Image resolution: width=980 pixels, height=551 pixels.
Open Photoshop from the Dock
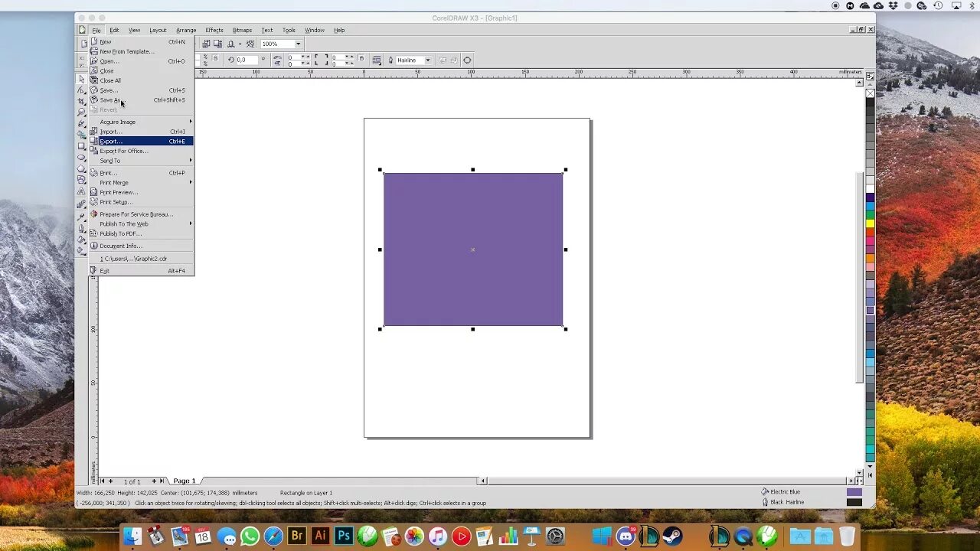344,536
